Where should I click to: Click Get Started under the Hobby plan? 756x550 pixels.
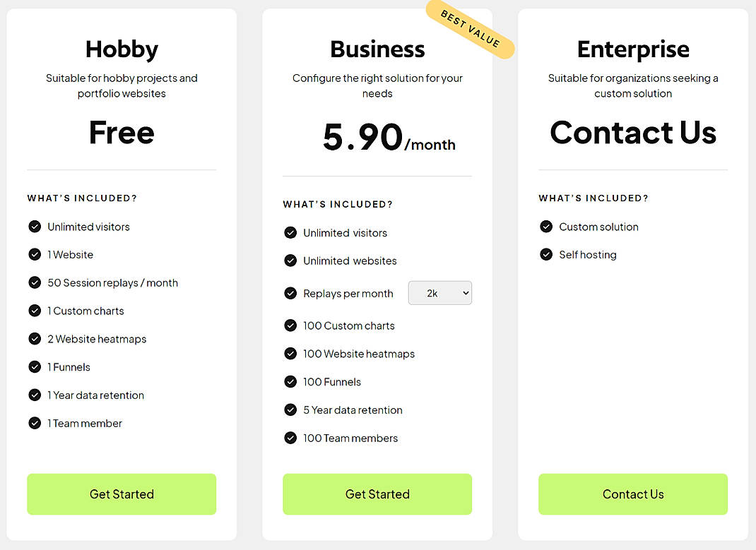coord(121,494)
